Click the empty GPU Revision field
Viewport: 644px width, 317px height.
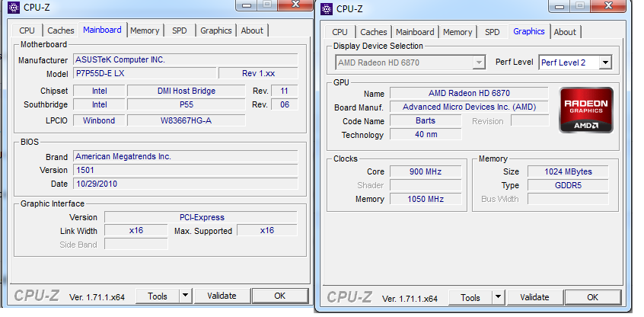pos(530,121)
